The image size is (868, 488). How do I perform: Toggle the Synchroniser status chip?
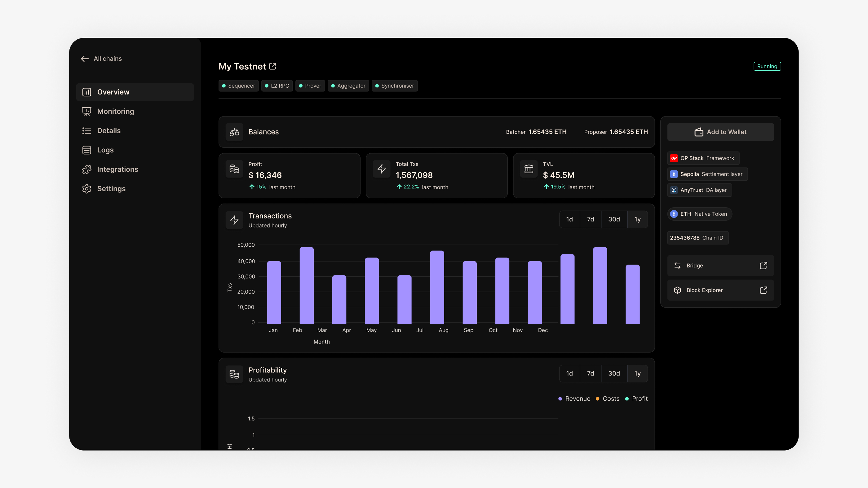tap(395, 86)
